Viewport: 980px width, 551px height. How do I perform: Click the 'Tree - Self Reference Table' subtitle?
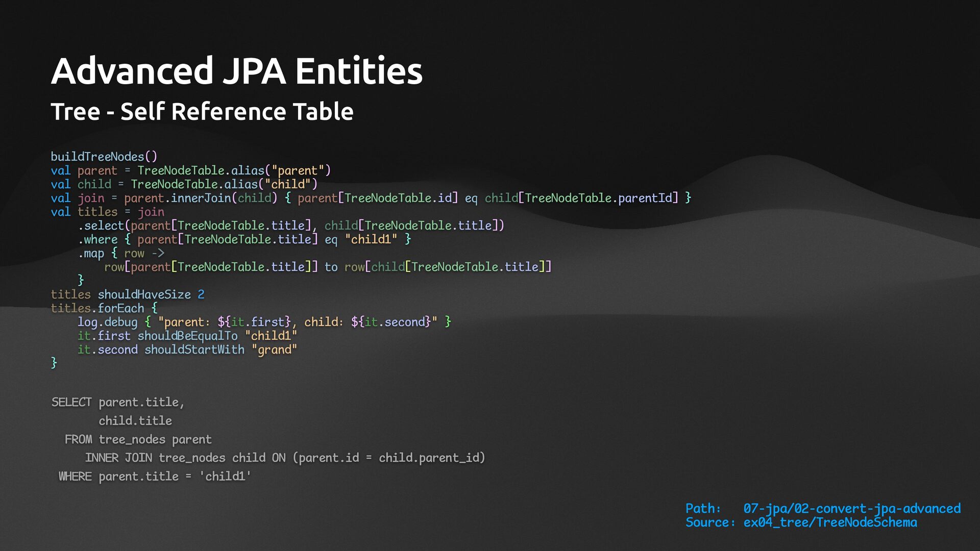coord(202,112)
